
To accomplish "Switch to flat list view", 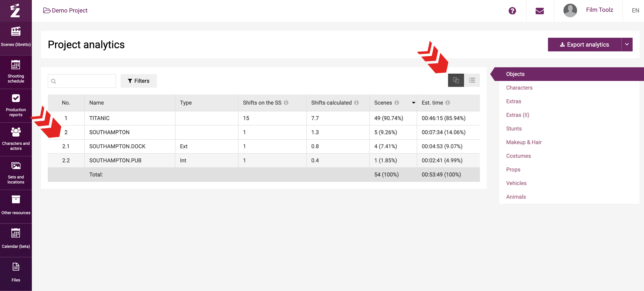I will click(x=472, y=80).
